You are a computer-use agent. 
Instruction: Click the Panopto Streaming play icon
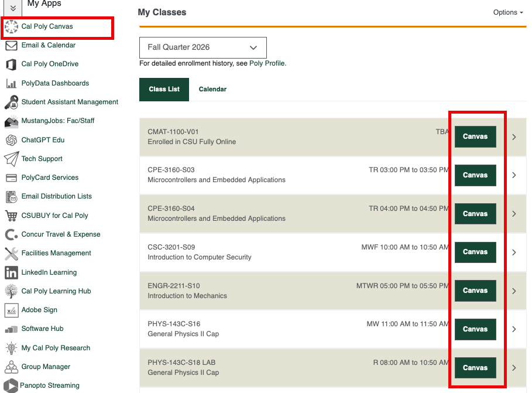(x=11, y=386)
